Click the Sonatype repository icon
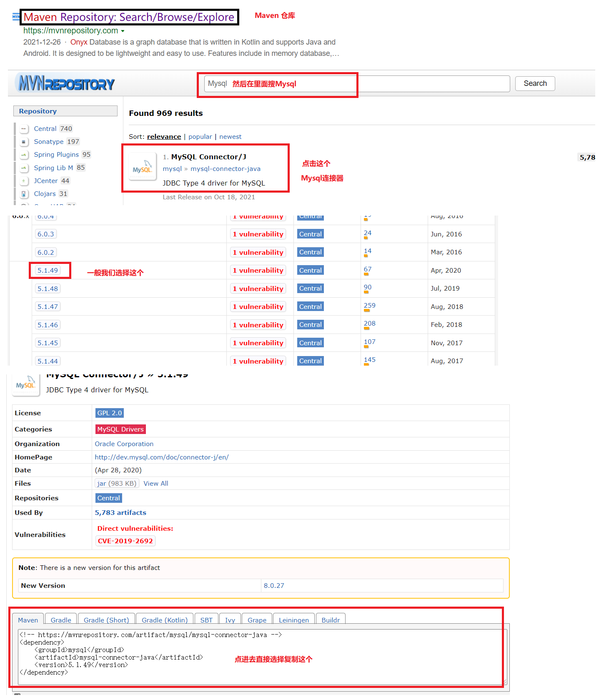The height and width of the screenshot is (700, 609). click(24, 142)
